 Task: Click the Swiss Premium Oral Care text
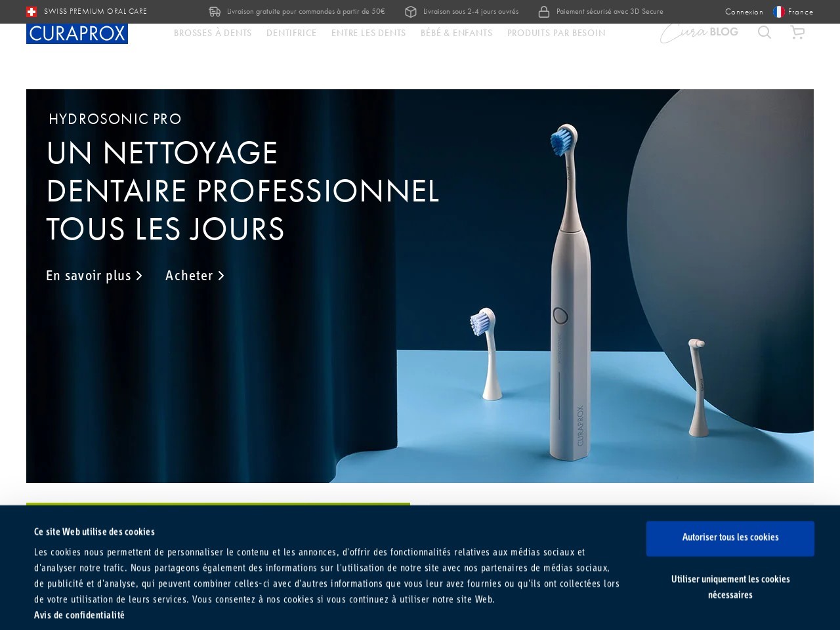tap(96, 12)
